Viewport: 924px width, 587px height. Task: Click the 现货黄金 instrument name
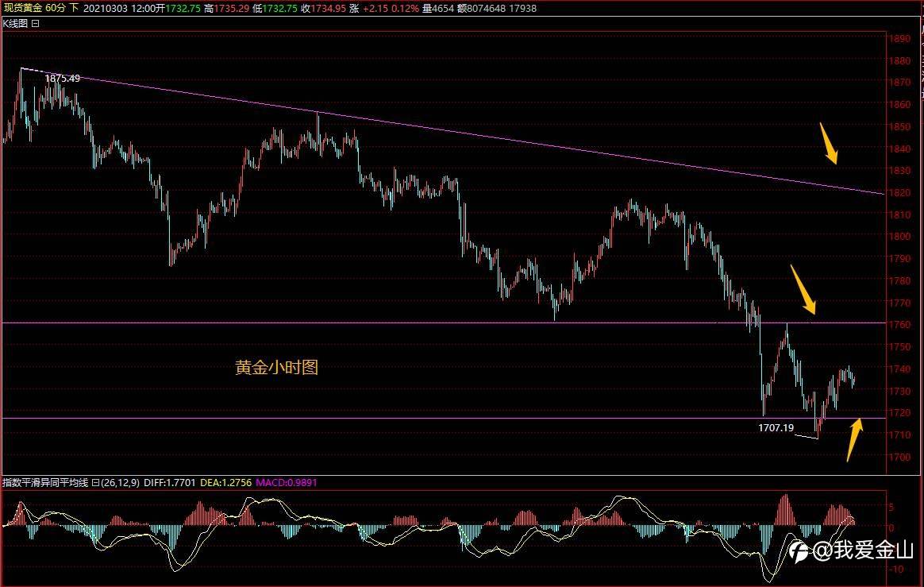coord(22,8)
